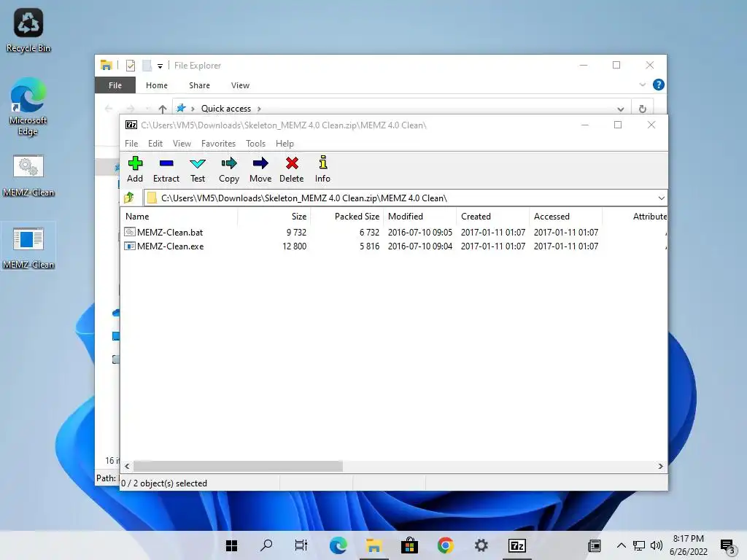Open the Windows Start menu
The width and height of the screenshot is (747, 560).
click(231, 545)
